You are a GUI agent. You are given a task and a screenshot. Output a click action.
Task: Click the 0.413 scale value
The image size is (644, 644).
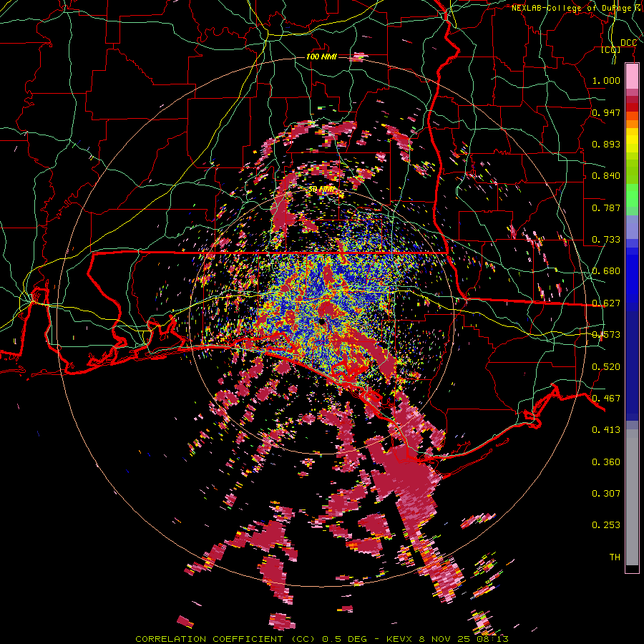pyautogui.click(x=606, y=430)
